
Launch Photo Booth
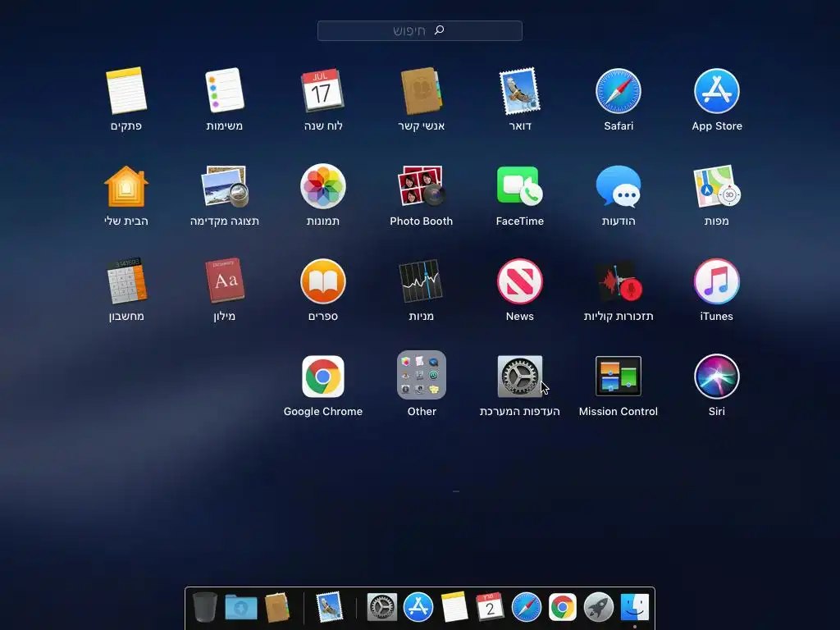pyautogui.click(x=422, y=186)
